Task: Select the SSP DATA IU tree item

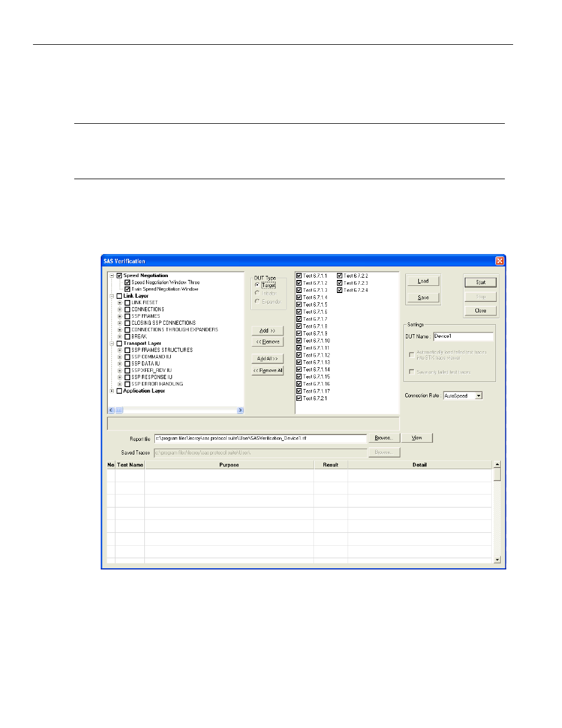Action: (x=146, y=364)
